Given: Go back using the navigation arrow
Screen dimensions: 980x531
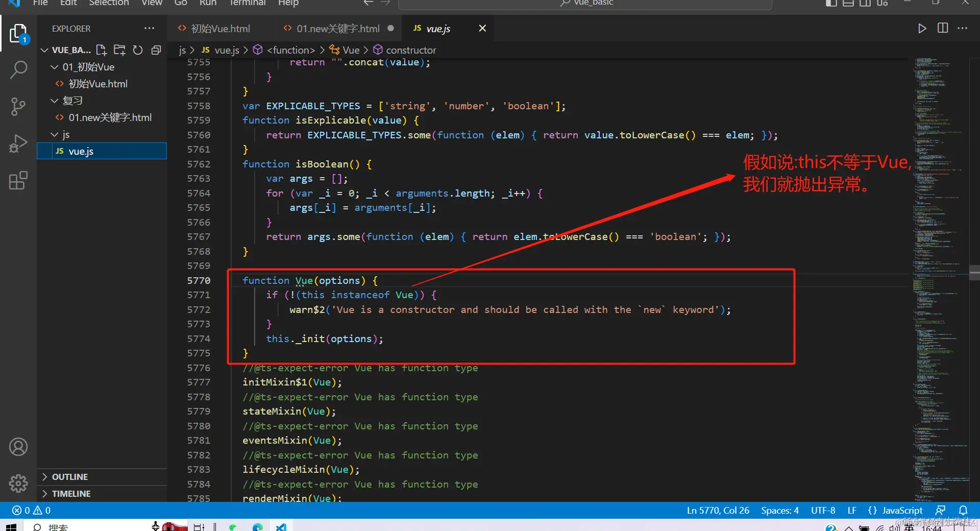Looking at the screenshot, I should [x=368, y=3].
